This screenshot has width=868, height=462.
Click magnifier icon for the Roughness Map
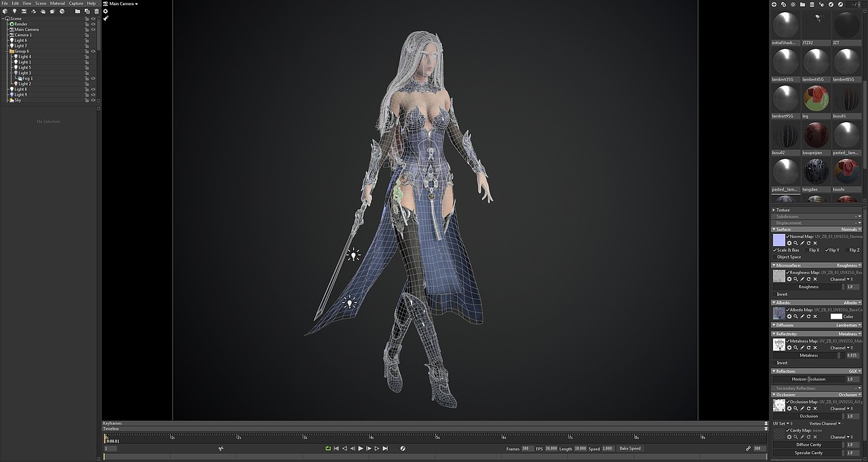(x=795, y=279)
